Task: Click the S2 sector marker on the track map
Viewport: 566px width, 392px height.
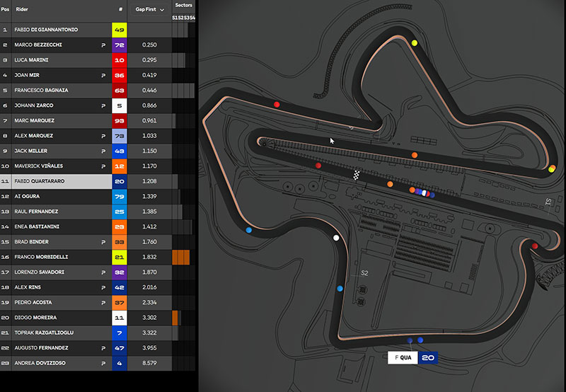Action: point(364,273)
